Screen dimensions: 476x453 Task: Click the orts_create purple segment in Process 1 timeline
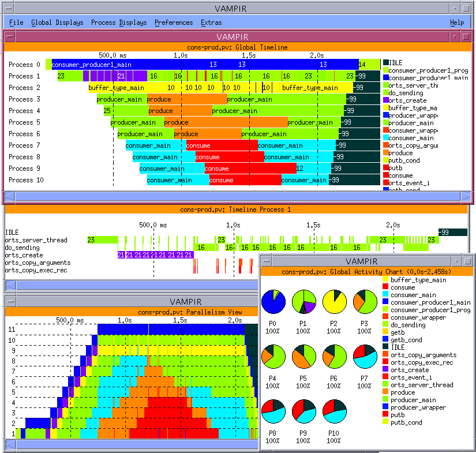[x=155, y=254]
